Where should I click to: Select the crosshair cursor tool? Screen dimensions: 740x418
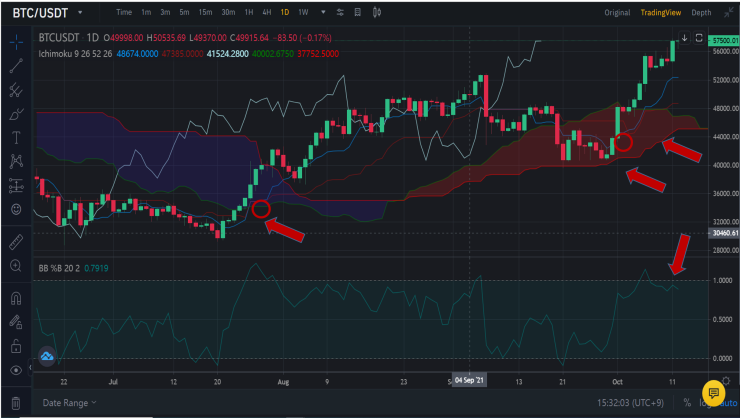click(x=16, y=42)
